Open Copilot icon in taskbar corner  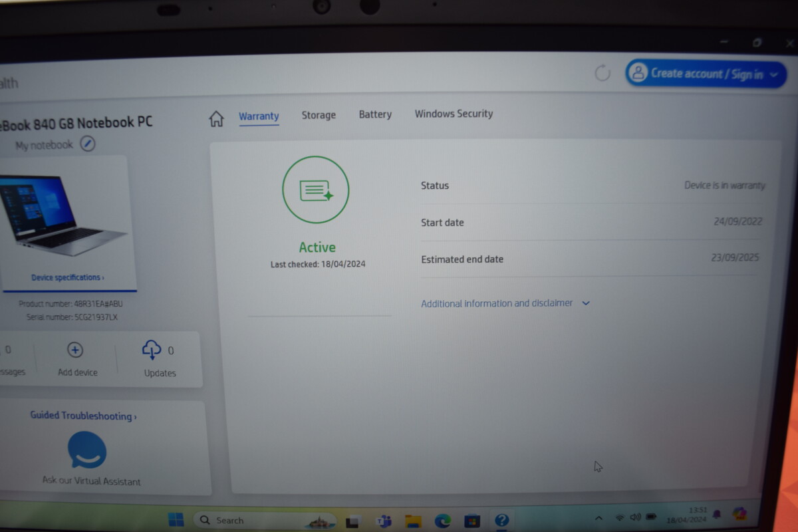click(x=739, y=513)
